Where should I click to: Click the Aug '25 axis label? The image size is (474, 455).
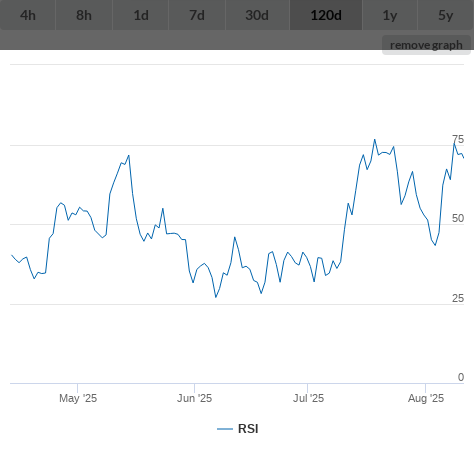426,398
